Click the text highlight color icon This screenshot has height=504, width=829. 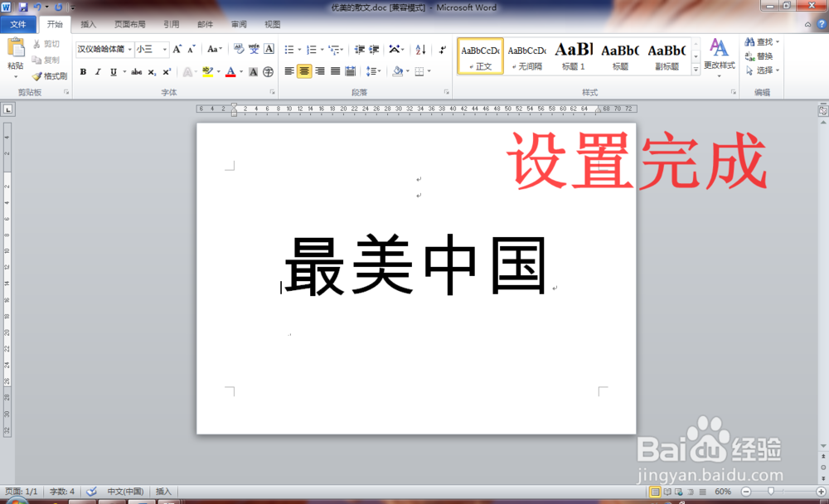tap(208, 72)
